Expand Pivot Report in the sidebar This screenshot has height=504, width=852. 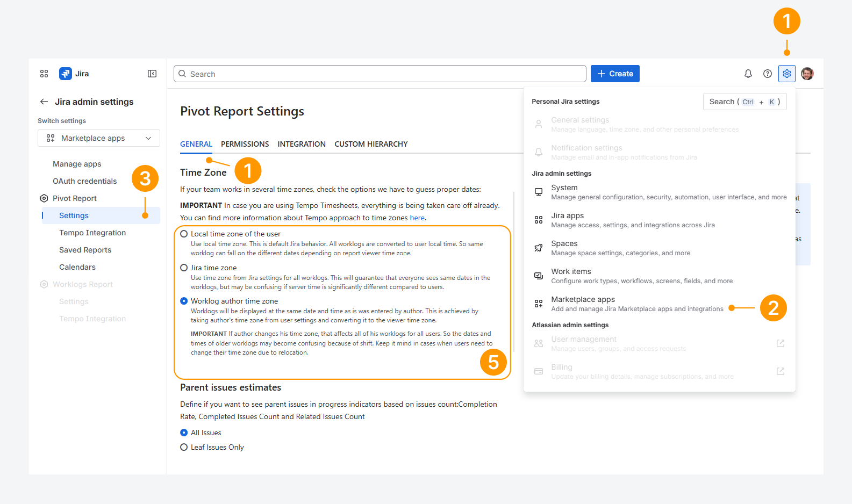click(x=75, y=198)
